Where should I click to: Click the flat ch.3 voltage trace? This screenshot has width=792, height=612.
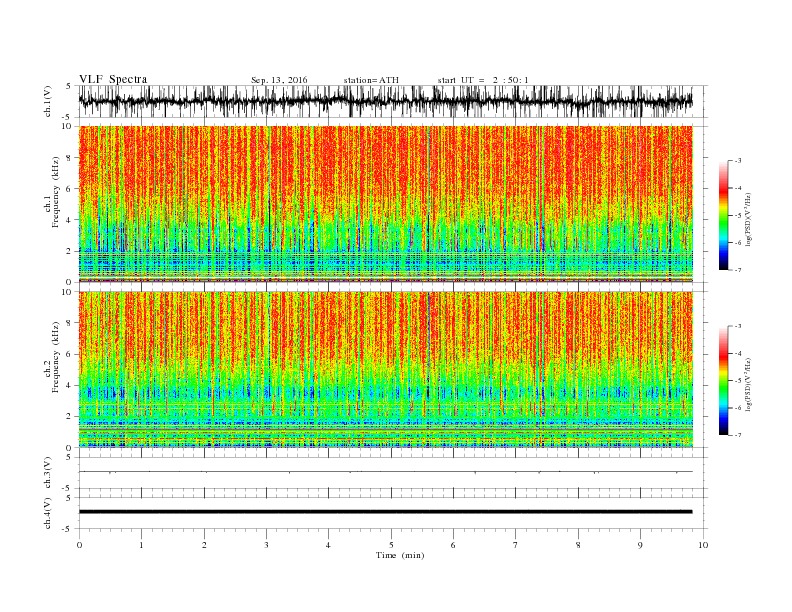[386, 472]
